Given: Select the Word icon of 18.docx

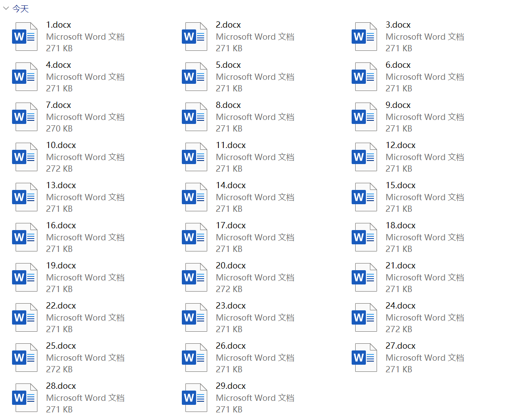Looking at the screenshot, I should click(x=364, y=237).
